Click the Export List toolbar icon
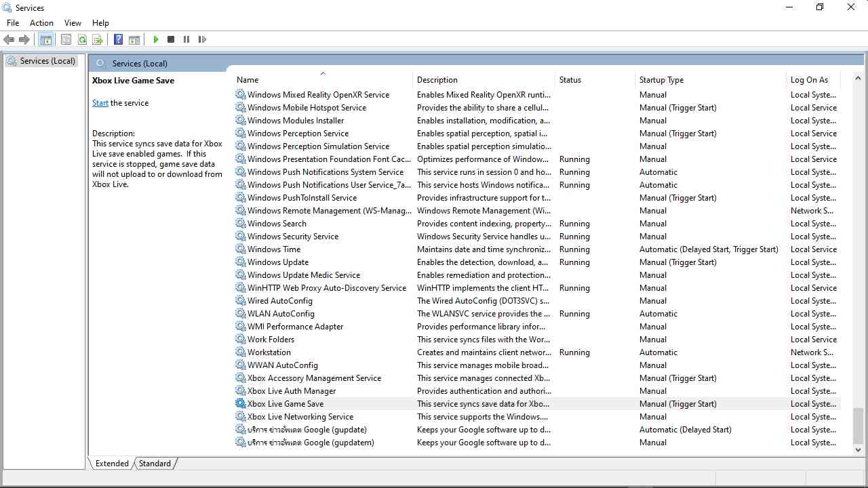 [x=98, y=39]
